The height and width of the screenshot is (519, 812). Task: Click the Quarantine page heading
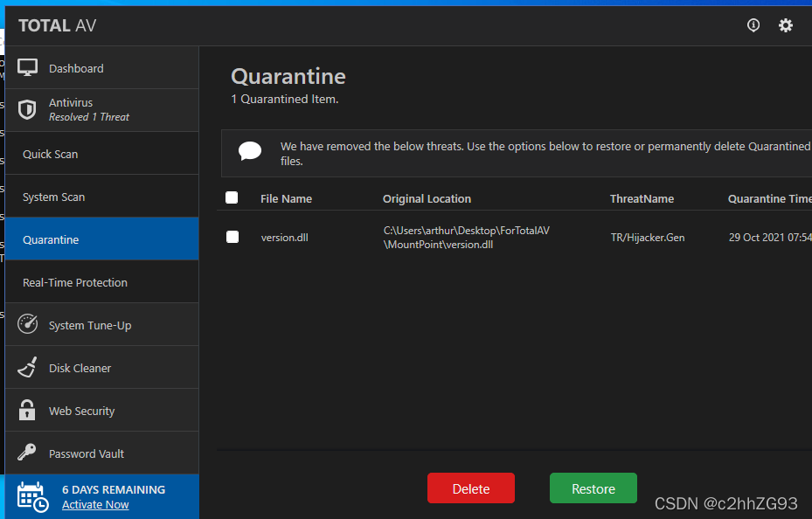point(288,77)
